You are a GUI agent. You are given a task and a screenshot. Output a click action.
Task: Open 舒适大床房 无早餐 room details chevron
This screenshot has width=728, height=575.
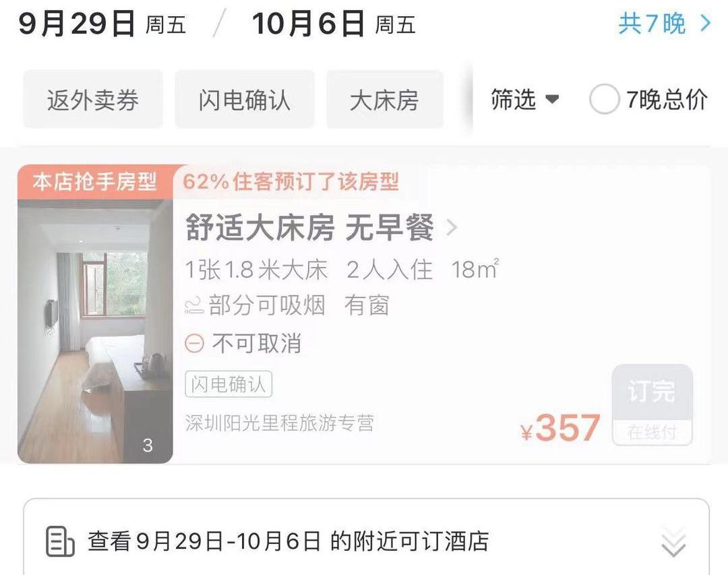click(x=452, y=228)
